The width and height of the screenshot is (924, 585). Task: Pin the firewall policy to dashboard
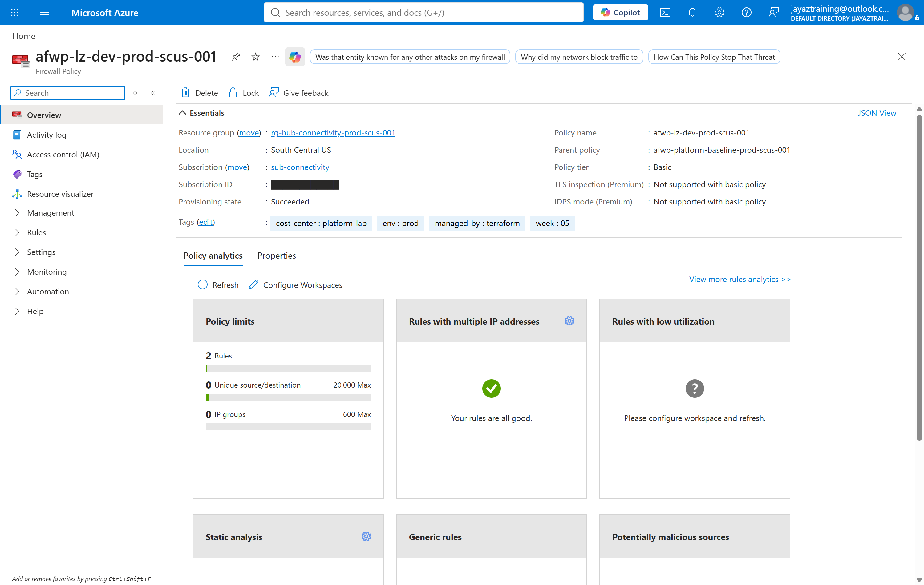point(236,57)
